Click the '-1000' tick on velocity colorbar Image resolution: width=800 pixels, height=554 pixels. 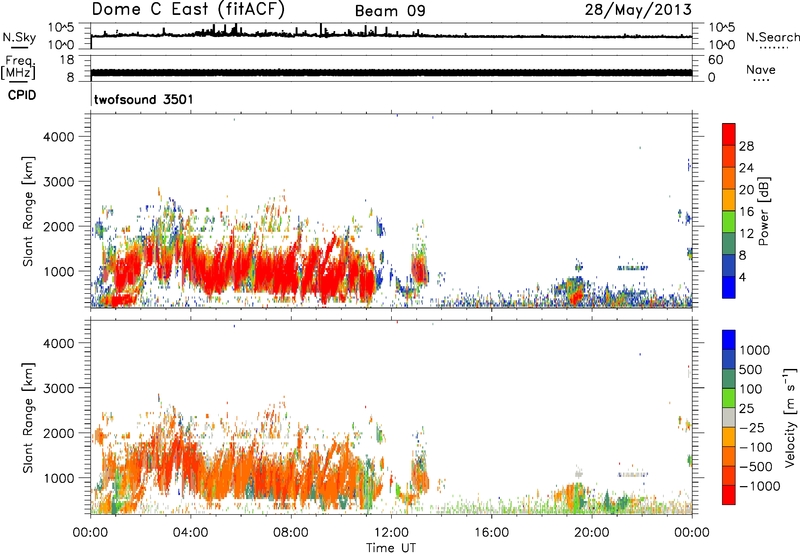(760, 486)
